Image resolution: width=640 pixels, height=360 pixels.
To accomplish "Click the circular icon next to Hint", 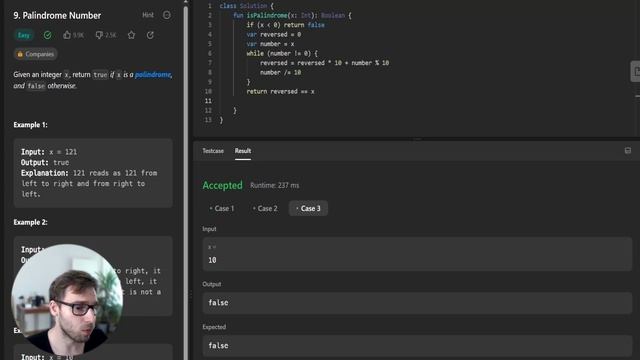I will coord(167,15).
